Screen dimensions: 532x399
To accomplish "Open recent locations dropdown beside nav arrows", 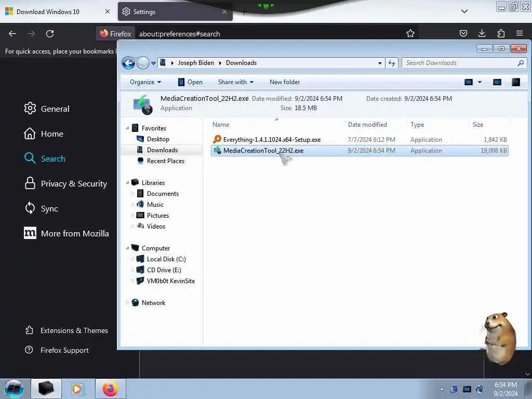I will click(x=153, y=63).
